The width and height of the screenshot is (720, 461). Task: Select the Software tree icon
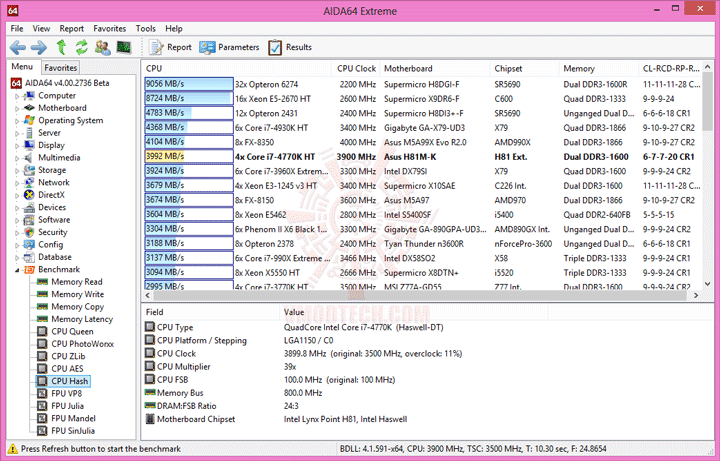click(x=29, y=219)
